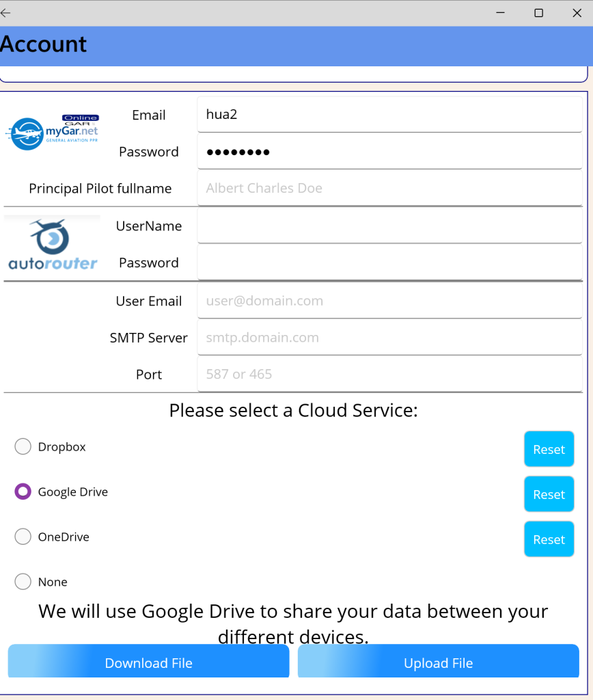Reset the OneDrive connection
Viewport: 593px width, 700px height.
(x=549, y=539)
